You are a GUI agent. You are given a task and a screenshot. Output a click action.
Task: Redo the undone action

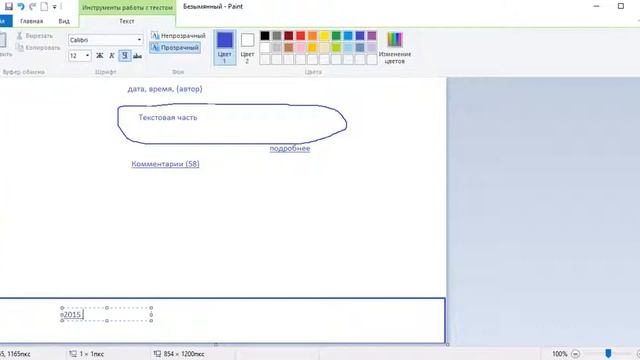coord(32,6)
